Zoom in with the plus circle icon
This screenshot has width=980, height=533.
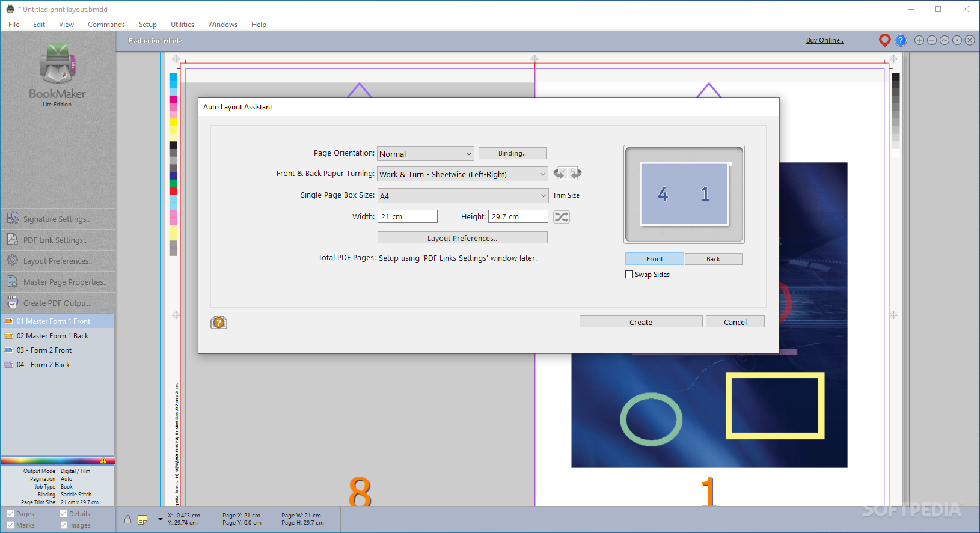(x=919, y=40)
